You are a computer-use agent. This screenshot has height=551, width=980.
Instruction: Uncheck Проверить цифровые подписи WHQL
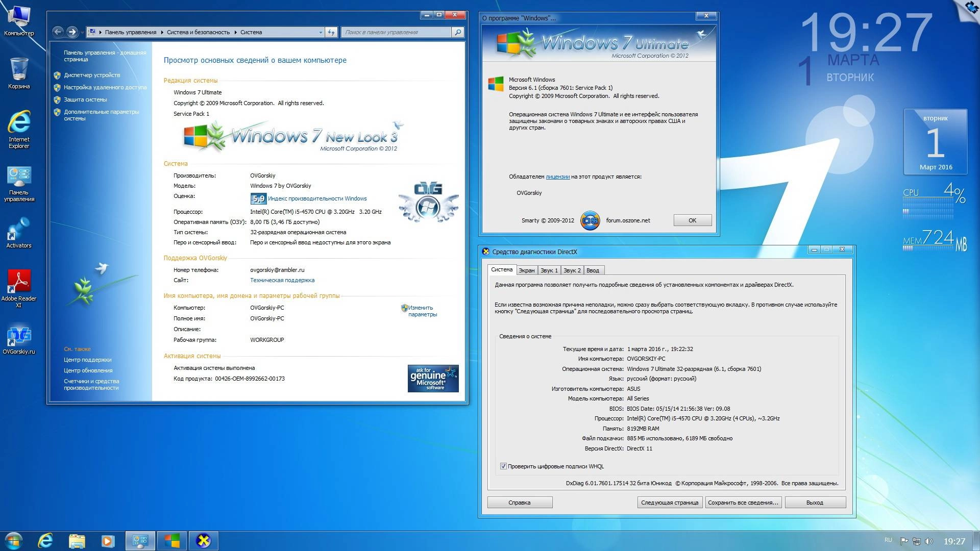coord(503,466)
